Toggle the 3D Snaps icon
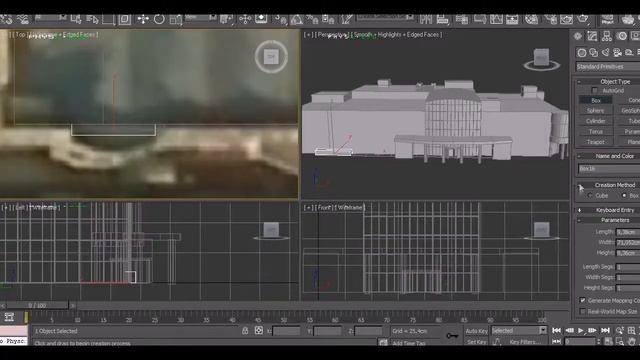The width and height of the screenshot is (640, 360). [280, 19]
